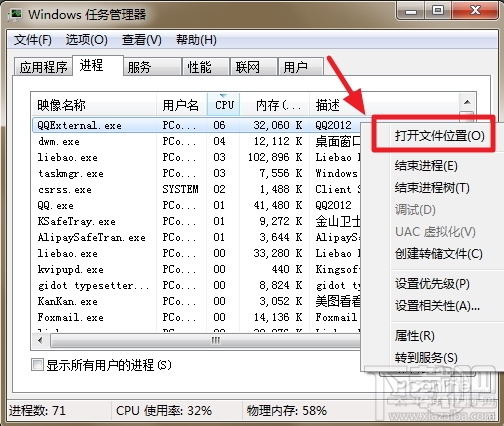The width and height of the screenshot is (504, 426).
Task: Click the SYSTEM user name cell
Action: pyautogui.click(x=180, y=189)
